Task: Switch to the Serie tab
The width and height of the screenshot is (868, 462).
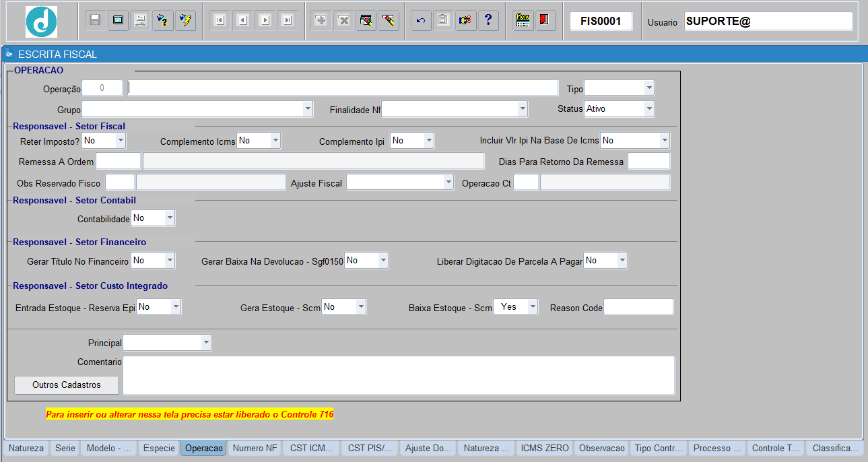Action: coord(65,448)
